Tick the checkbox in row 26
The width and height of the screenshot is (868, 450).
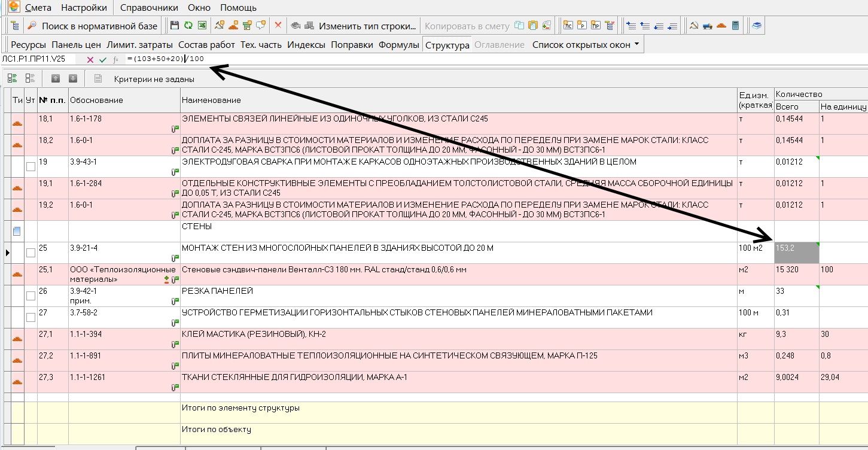tap(31, 296)
